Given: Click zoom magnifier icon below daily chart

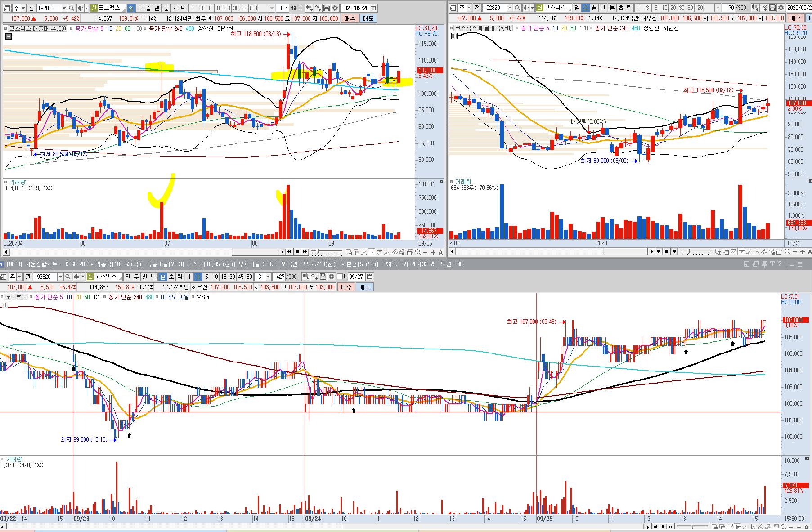Looking at the screenshot, I should tap(417, 252).
